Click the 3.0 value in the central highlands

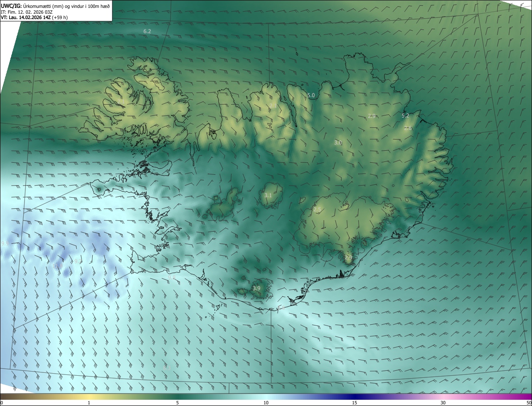tap(338, 143)
